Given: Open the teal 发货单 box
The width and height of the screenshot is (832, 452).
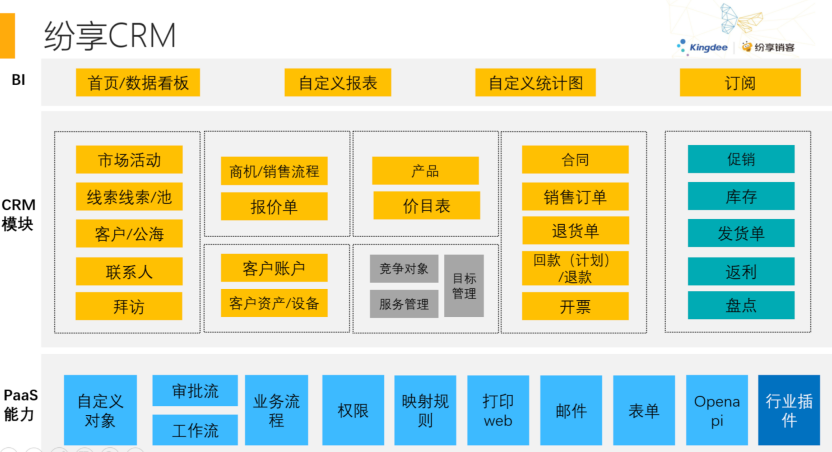Looking at the screenshot, I should pos(741,233).
